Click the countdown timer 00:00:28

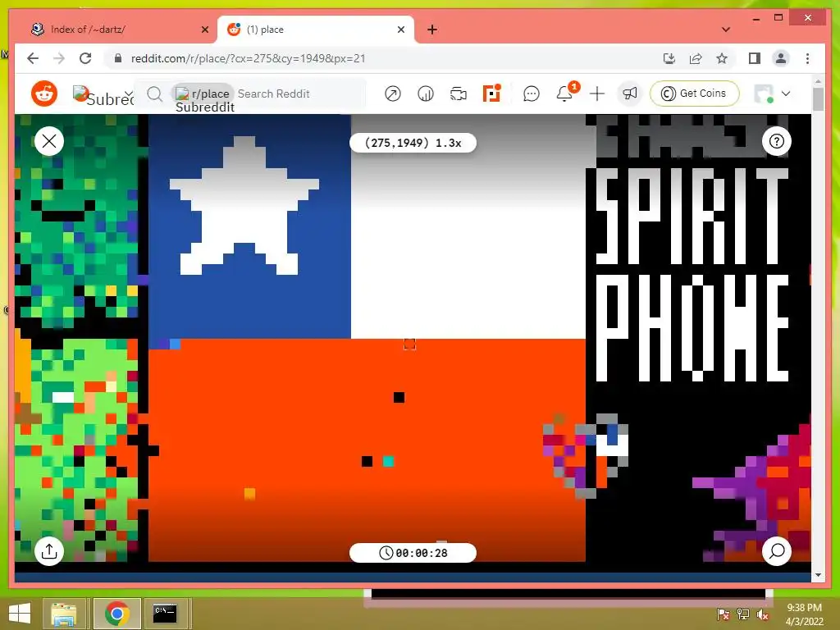point(413,553)
